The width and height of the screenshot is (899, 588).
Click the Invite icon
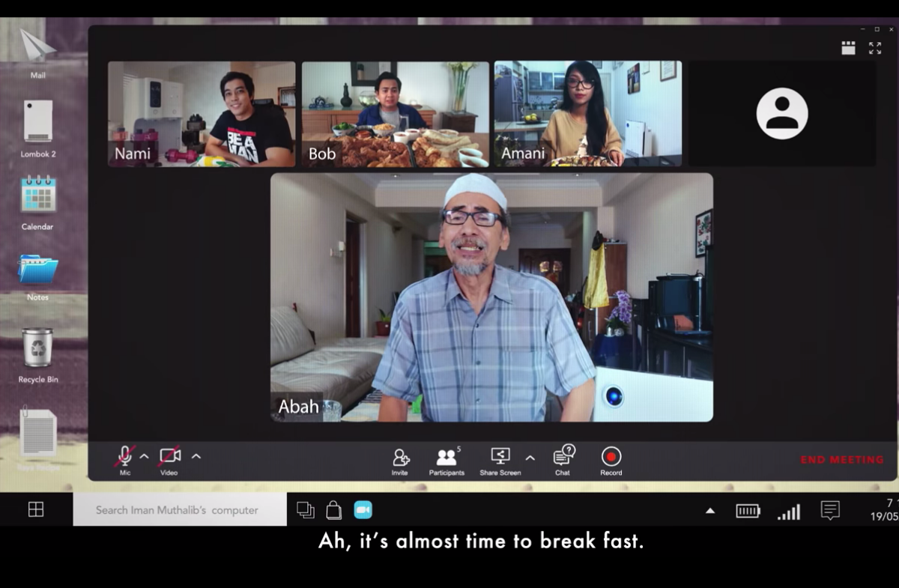click(400, 457)
